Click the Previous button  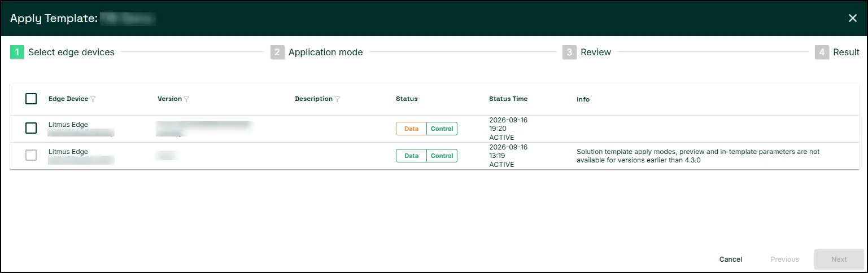click(785, 259)
